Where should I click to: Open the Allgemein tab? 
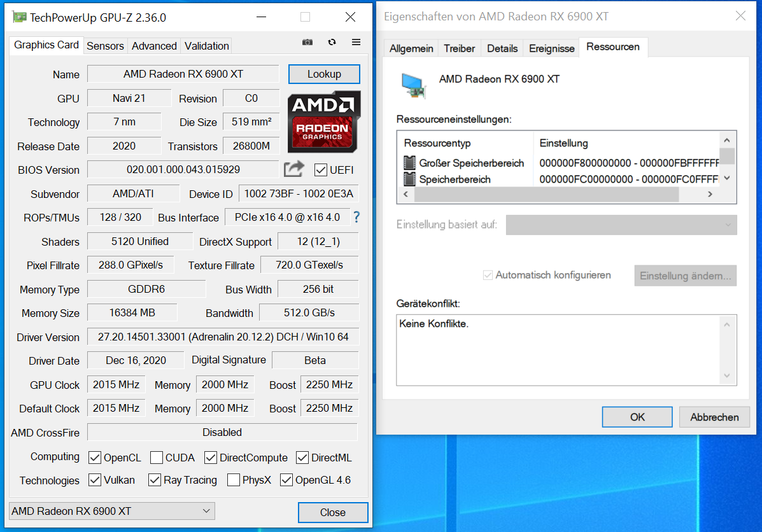(411, 48)
